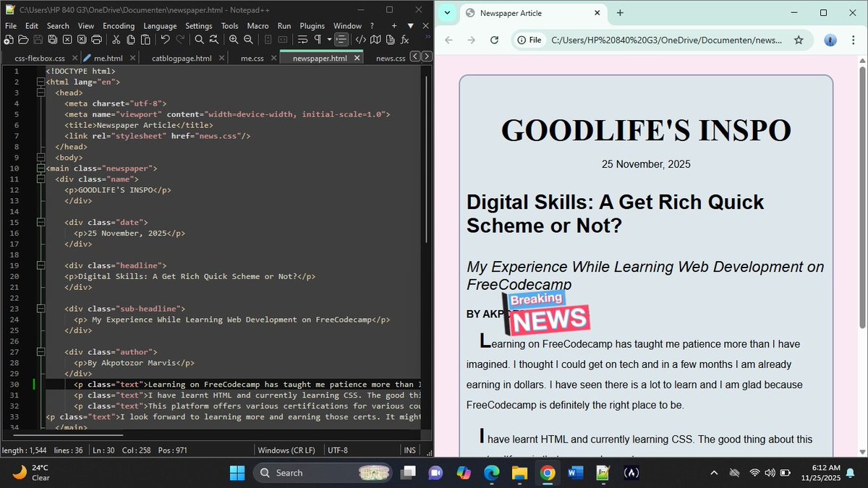
Task: Click the Zoom In toolbar icon
Action: click(x=234, y=40)
